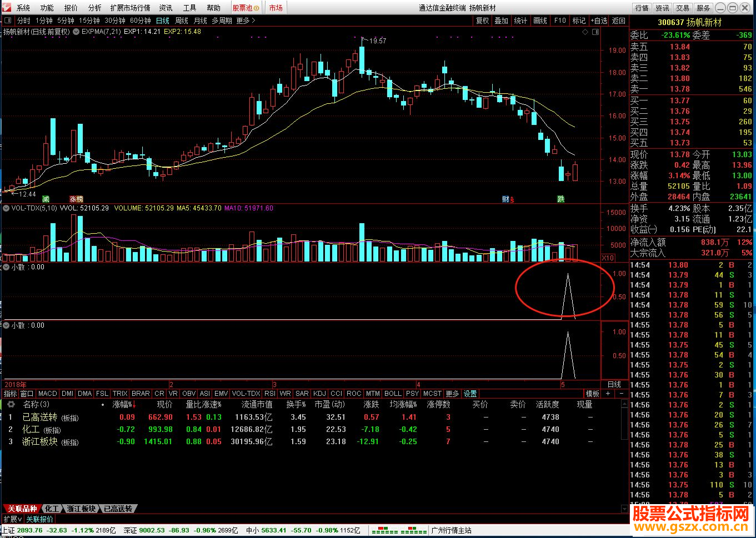This screenshot has width=756, height=538.
Task: Open 更多 indicators in the indicator bar
Action: [x=453, y=394]
